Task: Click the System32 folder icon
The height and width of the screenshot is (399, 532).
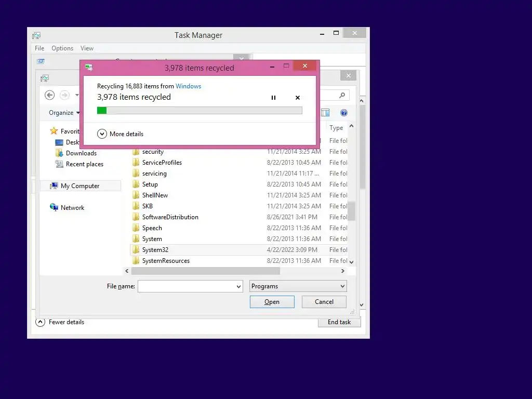Action: 136,250
